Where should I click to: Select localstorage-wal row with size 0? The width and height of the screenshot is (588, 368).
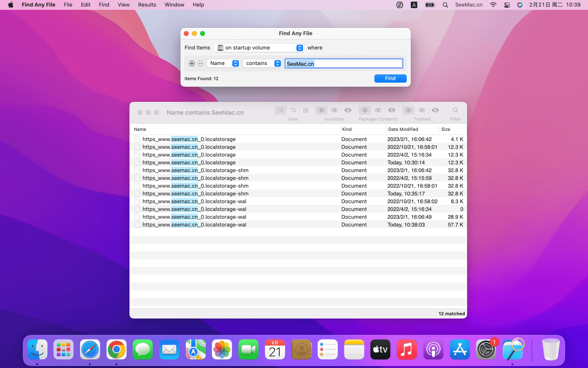point(298,209)
